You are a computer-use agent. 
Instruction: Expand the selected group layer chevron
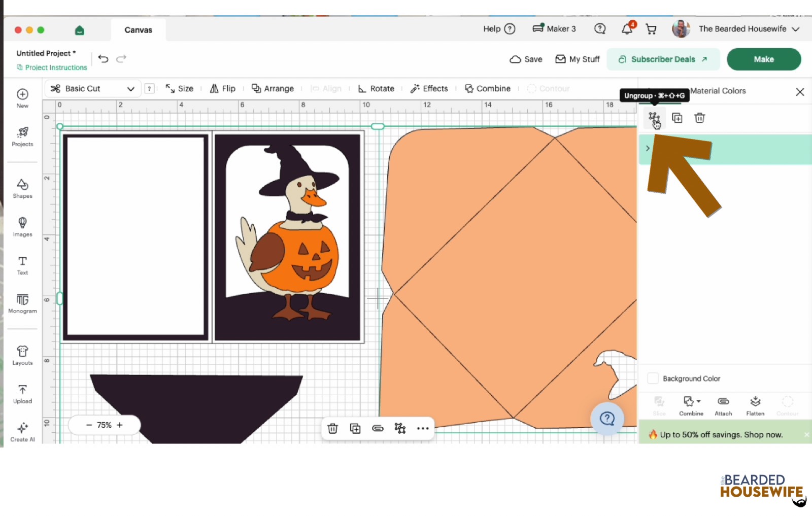point(648,148)
